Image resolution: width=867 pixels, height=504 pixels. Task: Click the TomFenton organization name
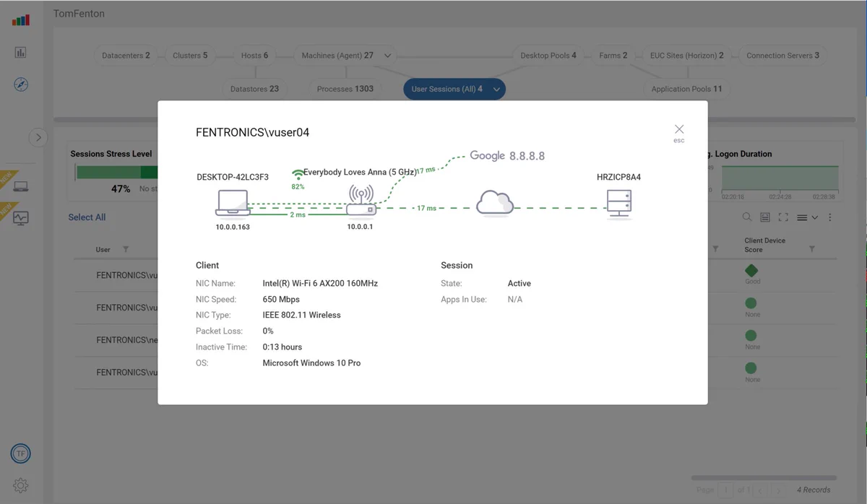(79, 14)
